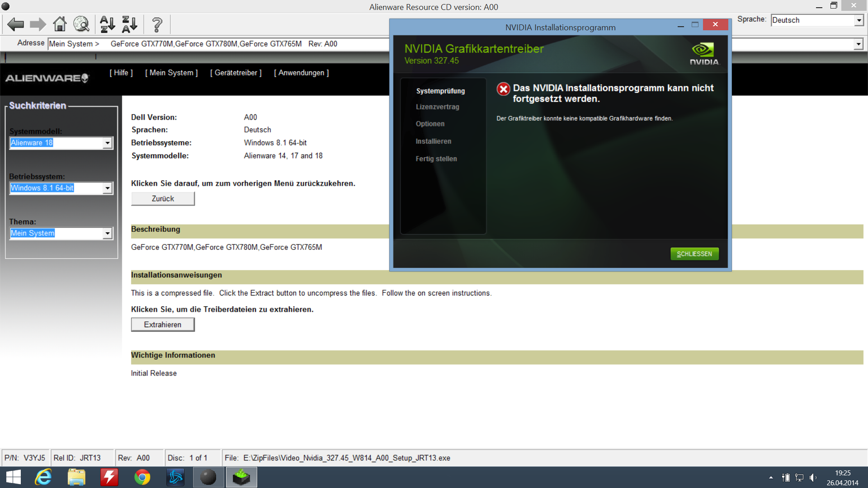Launch Google Chrome from the taskbar
The width and height of the screenshot is (868, 488).
click(x=142, y=477)
